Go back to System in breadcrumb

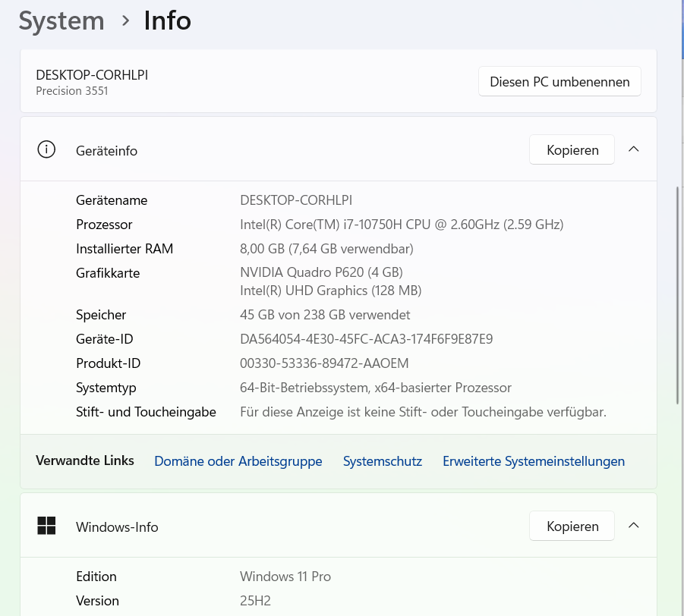[x=61, y=21]
